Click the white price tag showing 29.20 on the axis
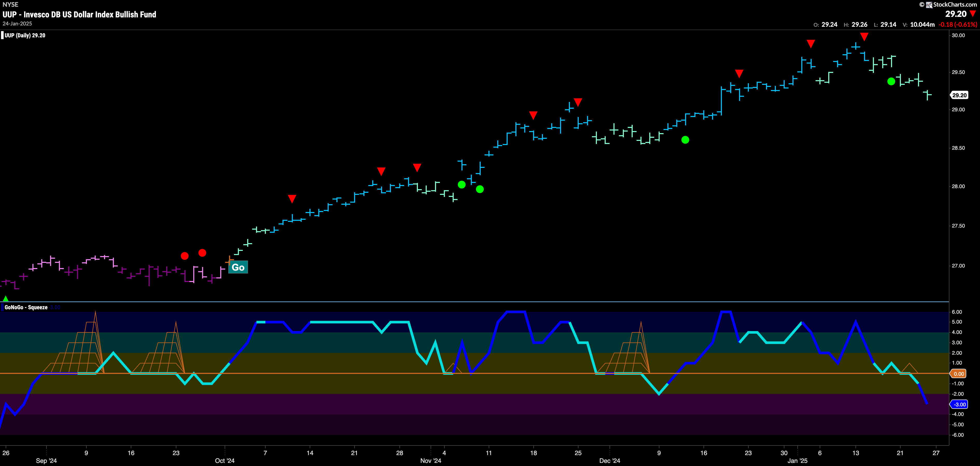980x466 pixels. 959,95
